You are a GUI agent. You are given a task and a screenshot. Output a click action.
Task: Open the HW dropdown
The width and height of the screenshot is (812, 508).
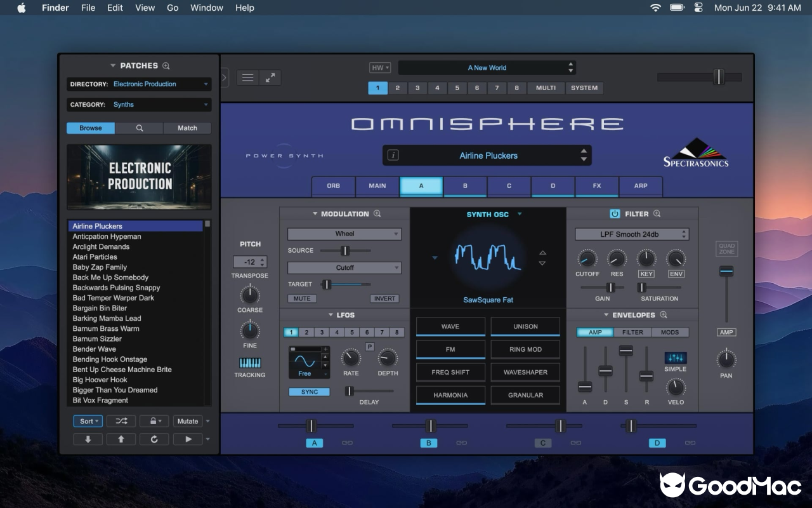point(380,67)
